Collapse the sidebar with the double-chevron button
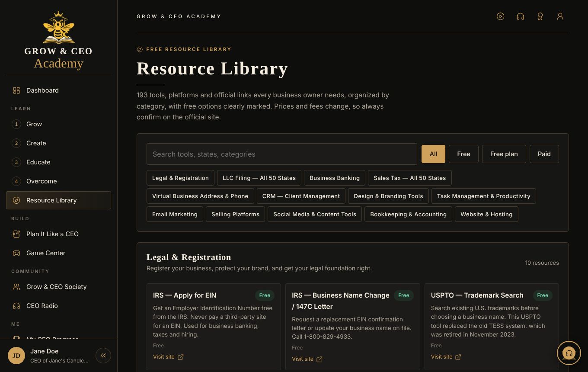The height and width of the screenshot is (372, 588). click(103, 356)
